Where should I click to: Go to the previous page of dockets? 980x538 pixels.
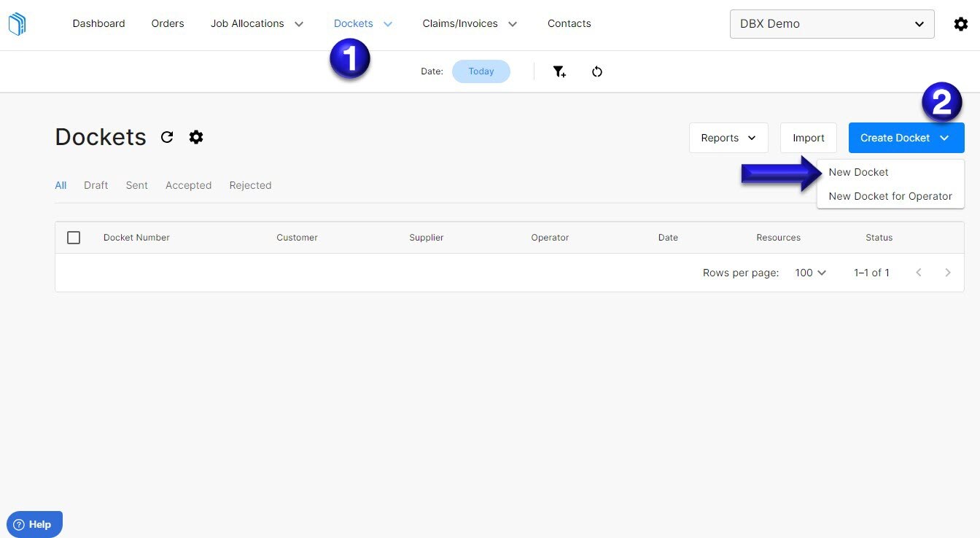[x=919, y=272]
